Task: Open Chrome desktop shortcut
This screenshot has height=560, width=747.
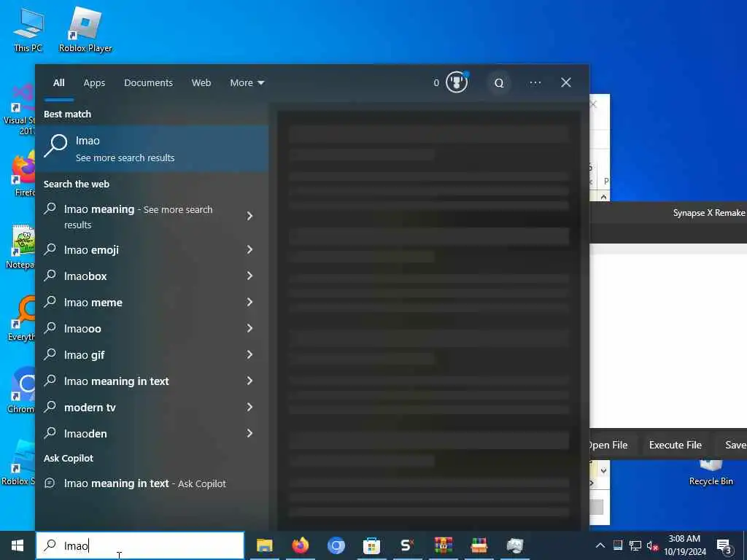Action: point(21,391)
